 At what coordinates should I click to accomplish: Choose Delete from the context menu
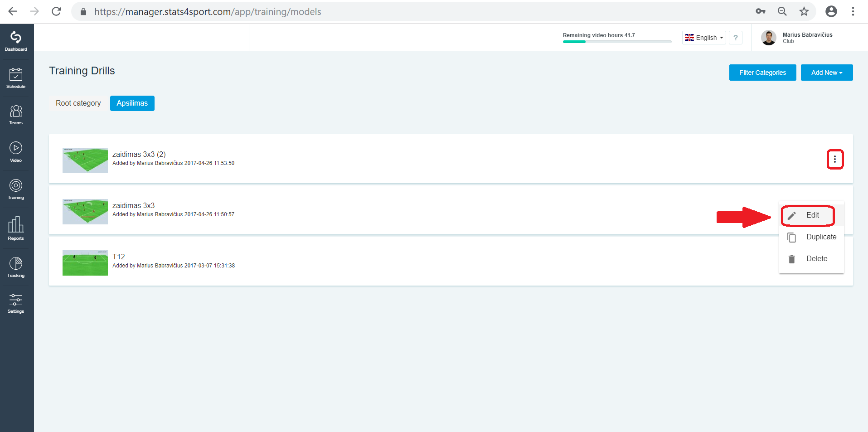(x=811, y=259)
